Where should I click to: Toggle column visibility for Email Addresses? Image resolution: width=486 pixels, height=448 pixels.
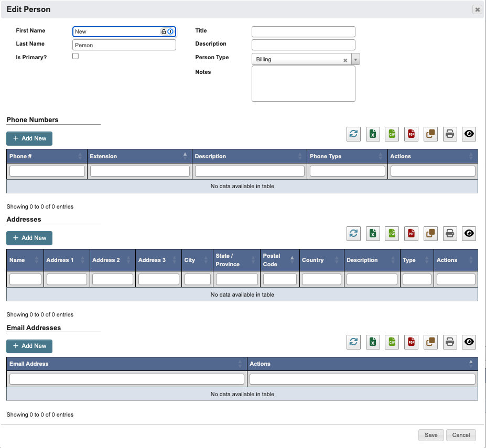(469, 342)
